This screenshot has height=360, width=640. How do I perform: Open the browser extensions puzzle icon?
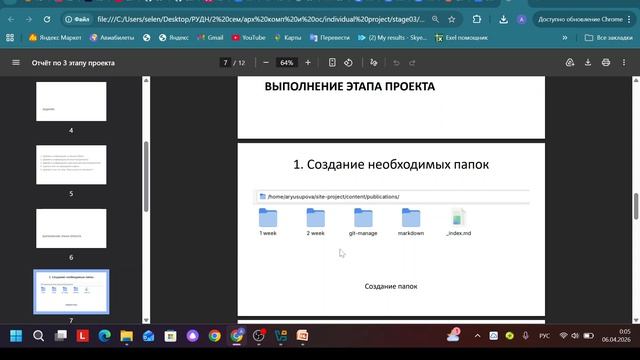477,19
